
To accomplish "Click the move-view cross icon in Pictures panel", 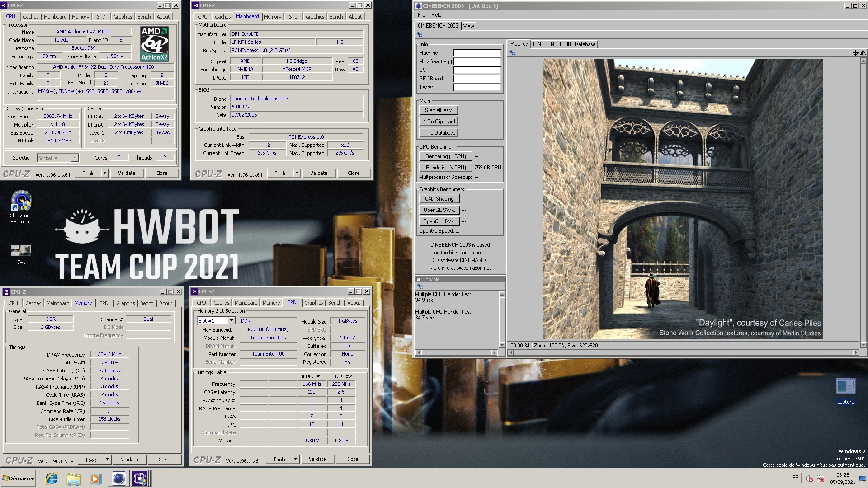I will point(855,53).
